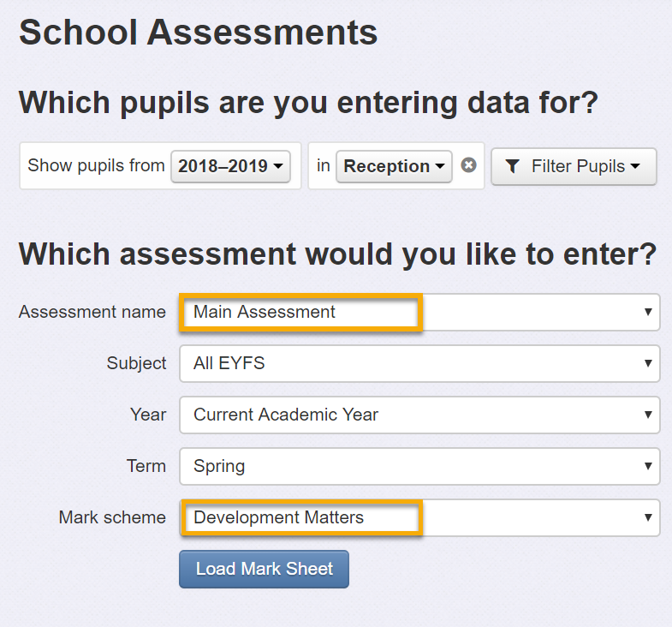Open the Term dropdown set to Spring
Screen dimensions: 672x627
tap(419, 466)
